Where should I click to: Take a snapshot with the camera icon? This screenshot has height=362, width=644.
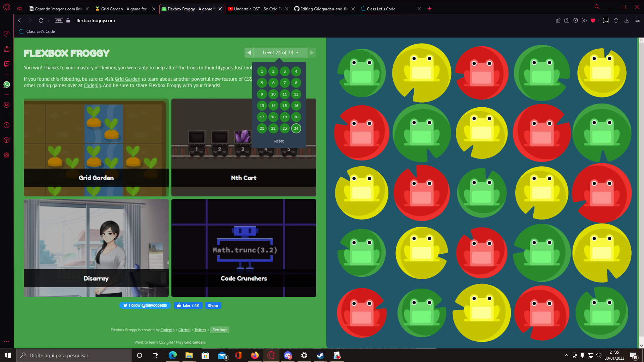coord(567,20)
